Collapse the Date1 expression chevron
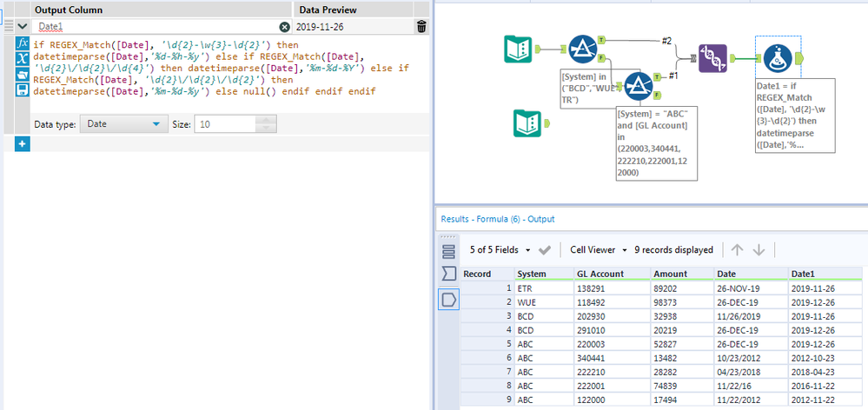868x410 pixels. point(22,27)
